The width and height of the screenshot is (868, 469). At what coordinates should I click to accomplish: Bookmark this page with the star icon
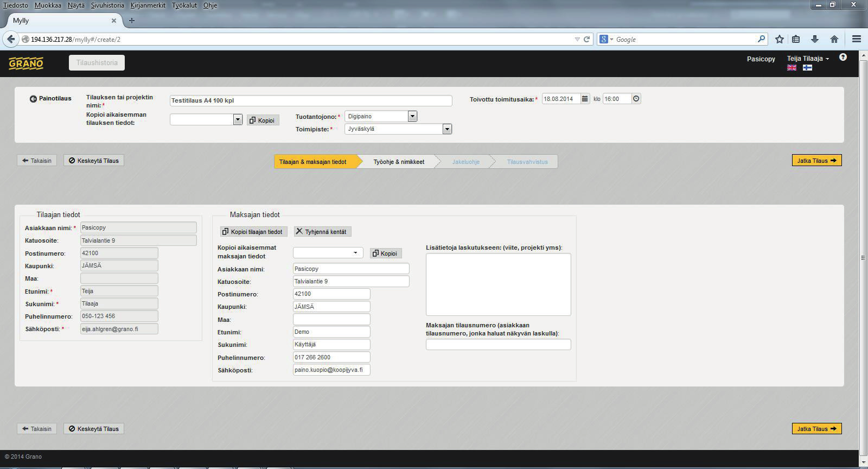coord(780,39)
